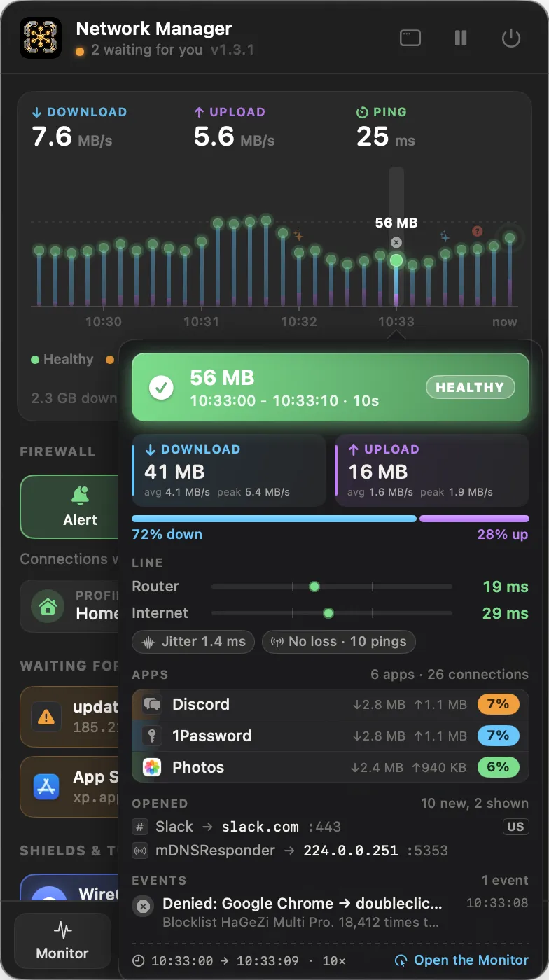
Task: Click the download arrow icon above 7.6 MB/s
Action: point(37,112)
